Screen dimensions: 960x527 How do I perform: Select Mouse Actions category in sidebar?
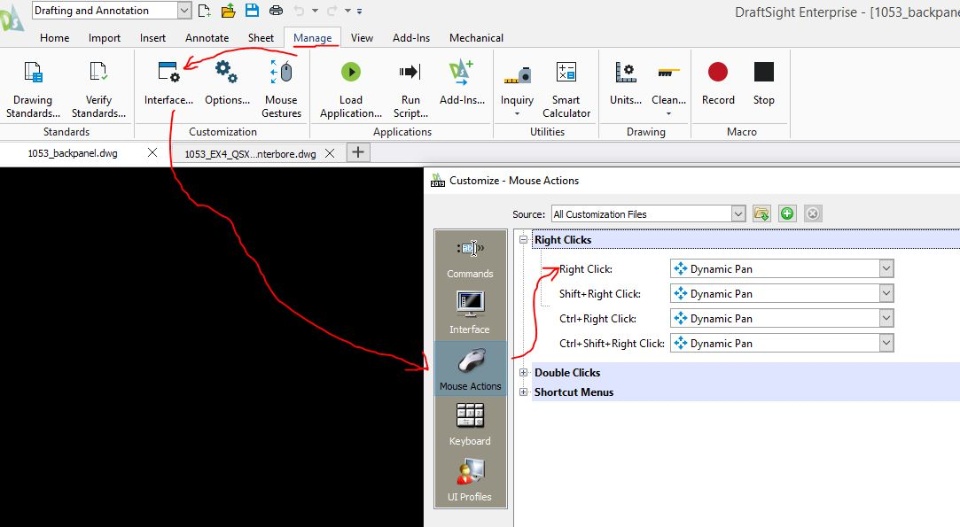pos(470,368)
